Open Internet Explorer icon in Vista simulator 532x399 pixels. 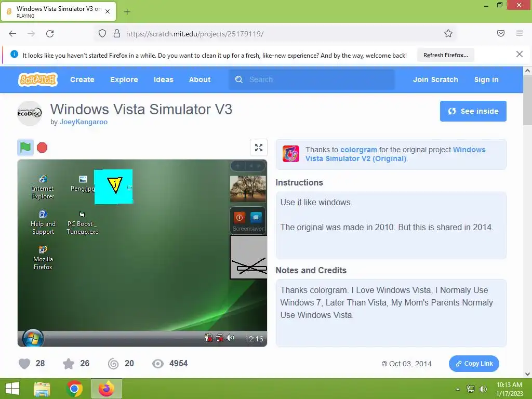tap(43, 187)
